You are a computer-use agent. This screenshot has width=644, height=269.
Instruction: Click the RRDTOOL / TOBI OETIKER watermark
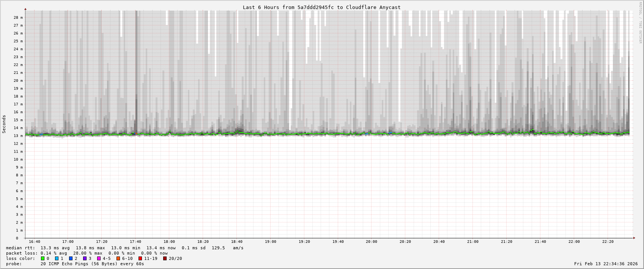tap(640, 23)
